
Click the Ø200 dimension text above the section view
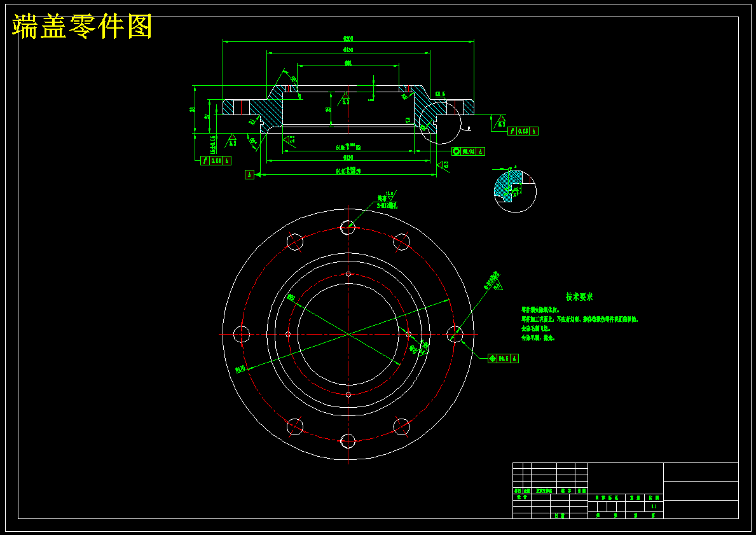[x=348, y=38]
